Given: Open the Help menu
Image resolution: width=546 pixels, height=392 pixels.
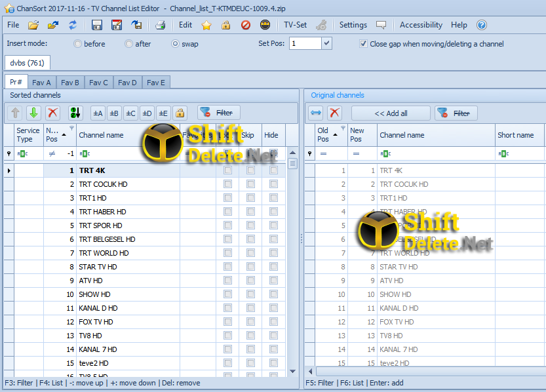Looking at the screenshot, I should [x=459, y=25].
